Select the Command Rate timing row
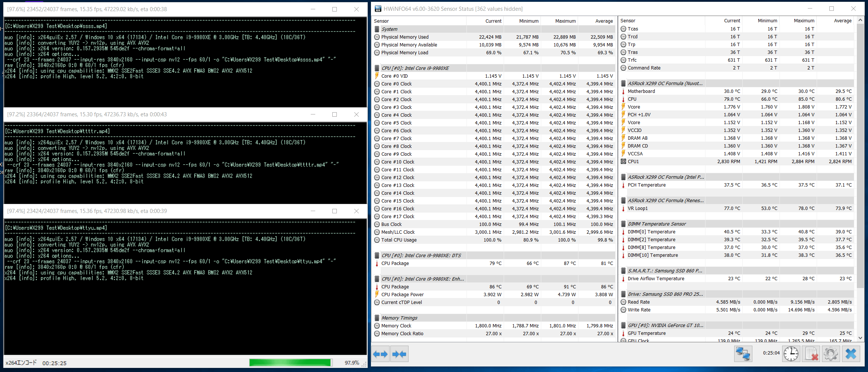Viewport: 868px width, 372px height. pyautogui.click(x=736, y=68)
